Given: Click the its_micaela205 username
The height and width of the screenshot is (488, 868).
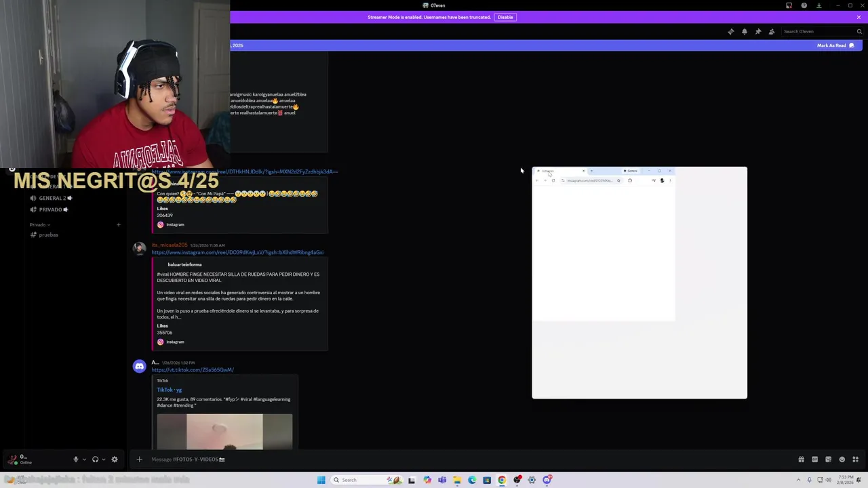Looking at the screenshot, I should pos(170,245).
